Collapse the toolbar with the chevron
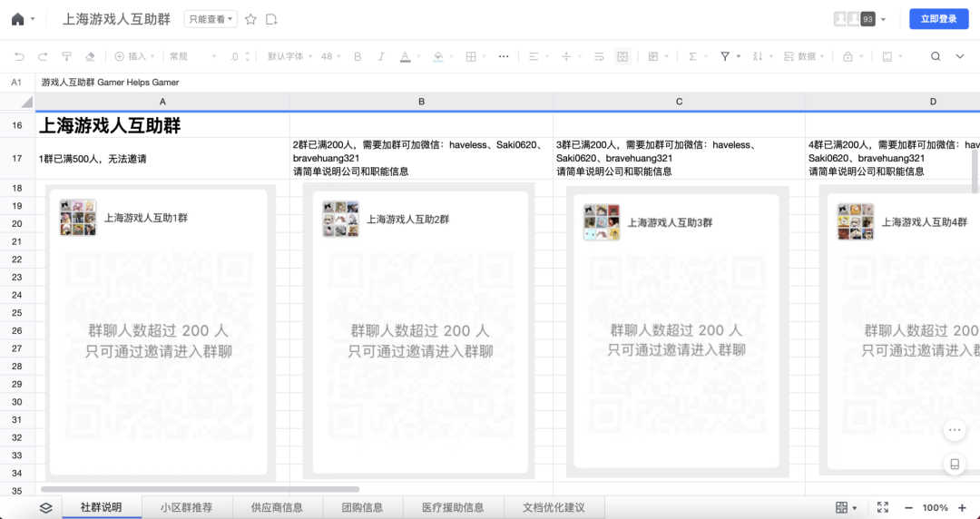 (960, 56)
